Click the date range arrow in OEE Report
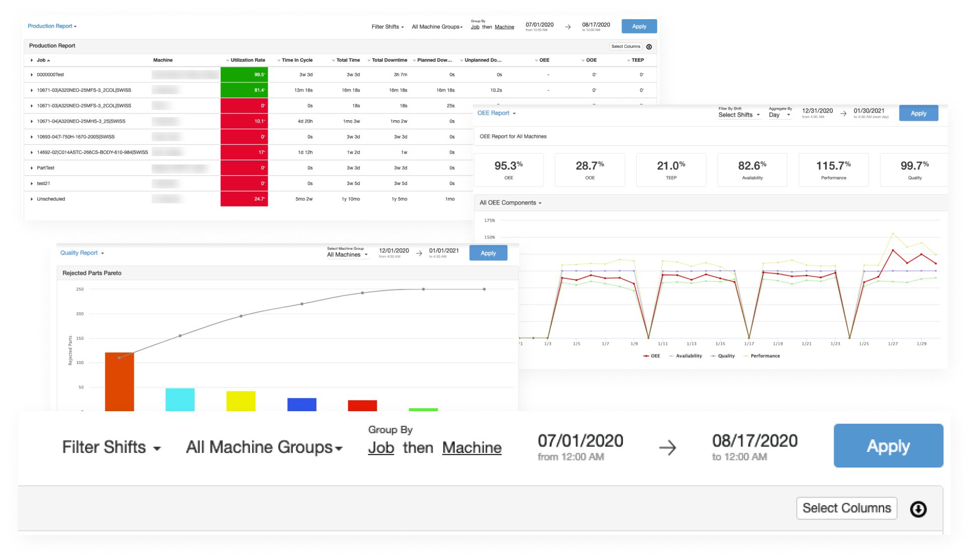 (843, 114)
